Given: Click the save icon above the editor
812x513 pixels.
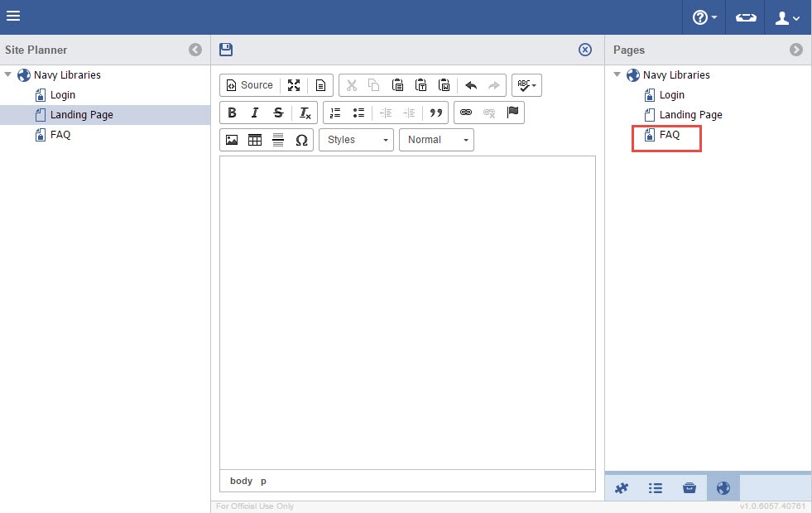Looking at the screenshot, I should 226,50.
